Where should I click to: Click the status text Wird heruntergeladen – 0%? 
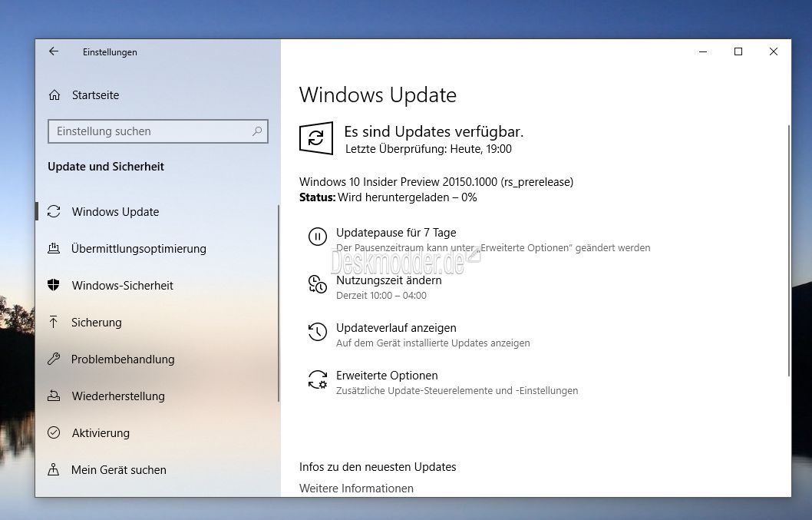[x=408, y=197]
